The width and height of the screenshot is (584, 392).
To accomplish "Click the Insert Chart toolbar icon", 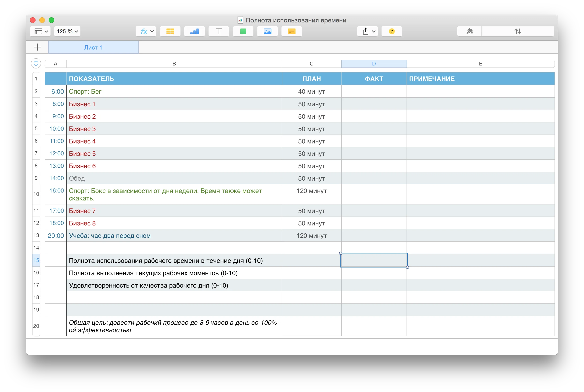I will pos(195,31).
